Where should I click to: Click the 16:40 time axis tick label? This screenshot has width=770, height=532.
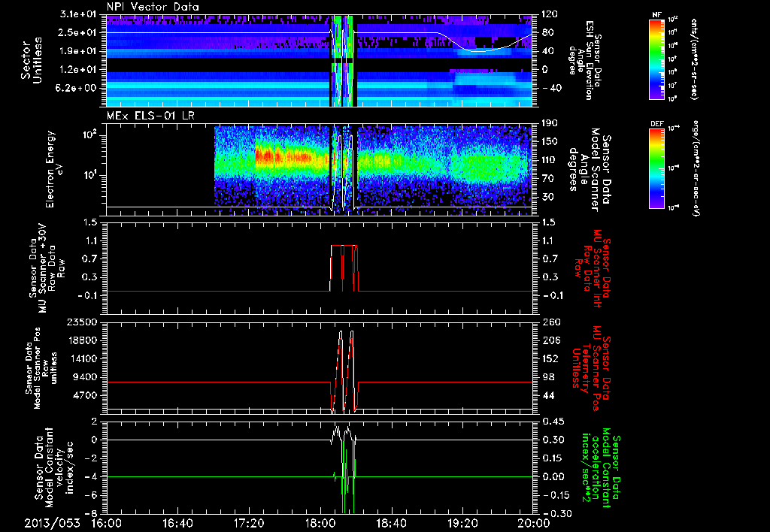click(177, 523)
